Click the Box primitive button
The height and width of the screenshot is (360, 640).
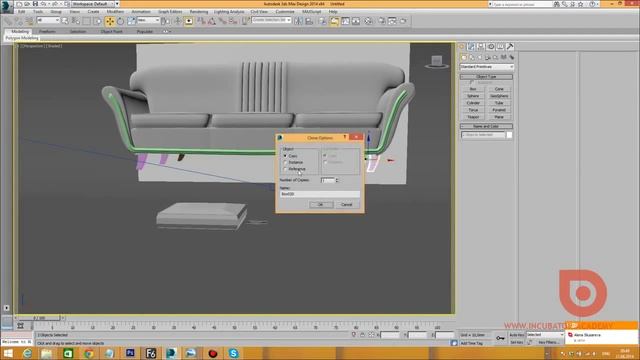pyautogui.click(x=473, y=89)
